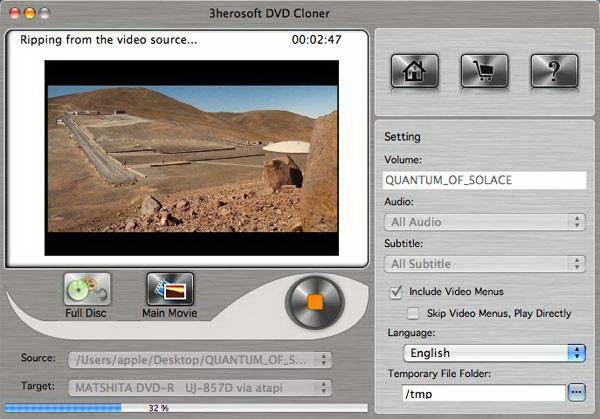Click the 32 % progress bar

pos(186,408)
